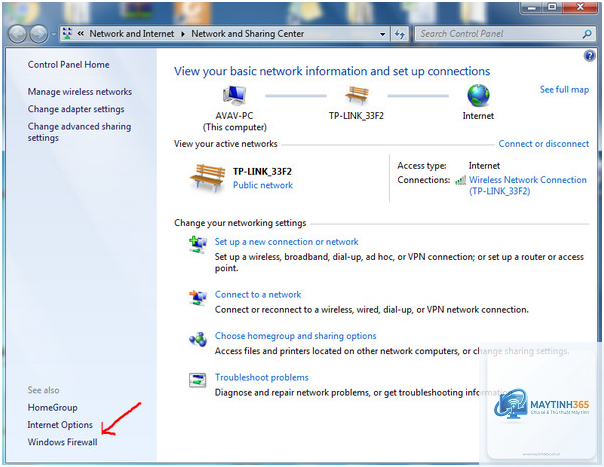Close the Network and Sharing Center window
This screenshot has height=467, width=604.
click(x=580, y=7)
